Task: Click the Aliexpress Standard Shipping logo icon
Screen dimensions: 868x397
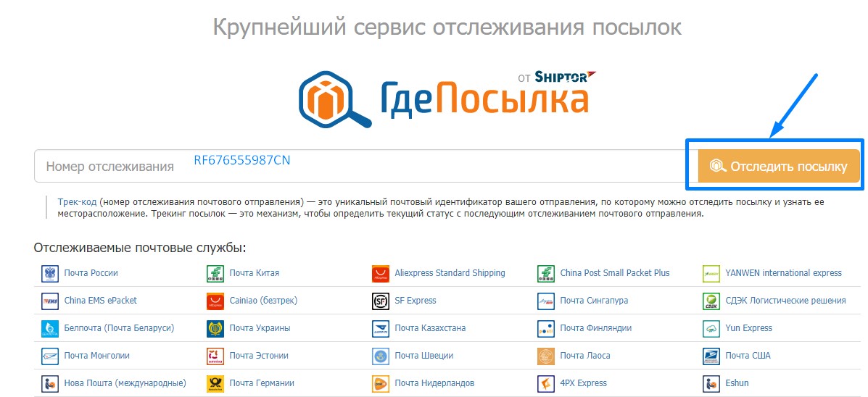Action: [380, 273]
